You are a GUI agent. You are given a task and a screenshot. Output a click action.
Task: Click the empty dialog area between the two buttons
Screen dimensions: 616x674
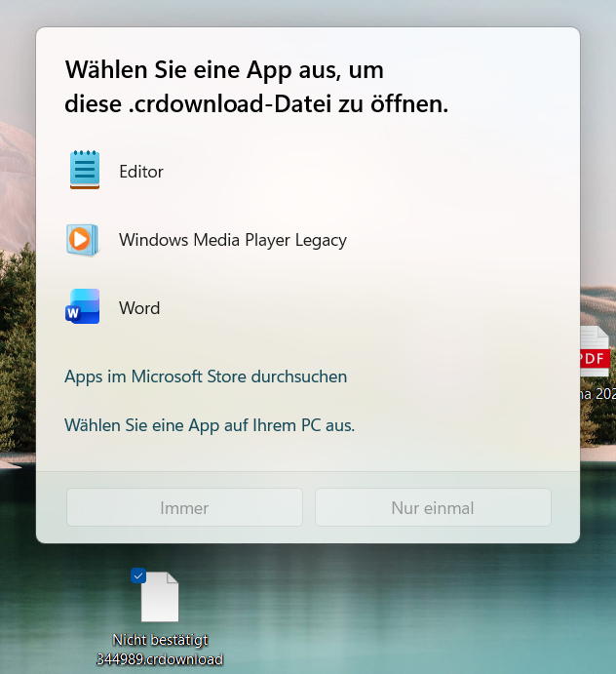(309, 508)
